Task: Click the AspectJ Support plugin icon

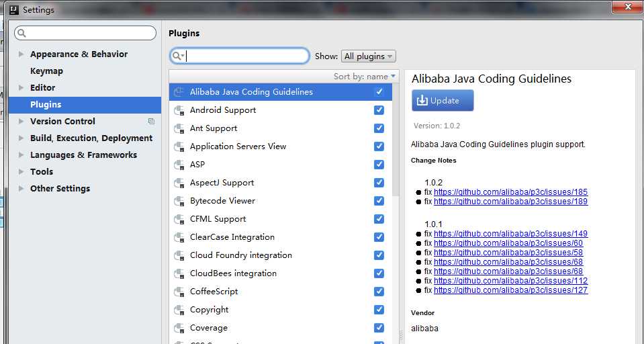Action: [179, 183]
